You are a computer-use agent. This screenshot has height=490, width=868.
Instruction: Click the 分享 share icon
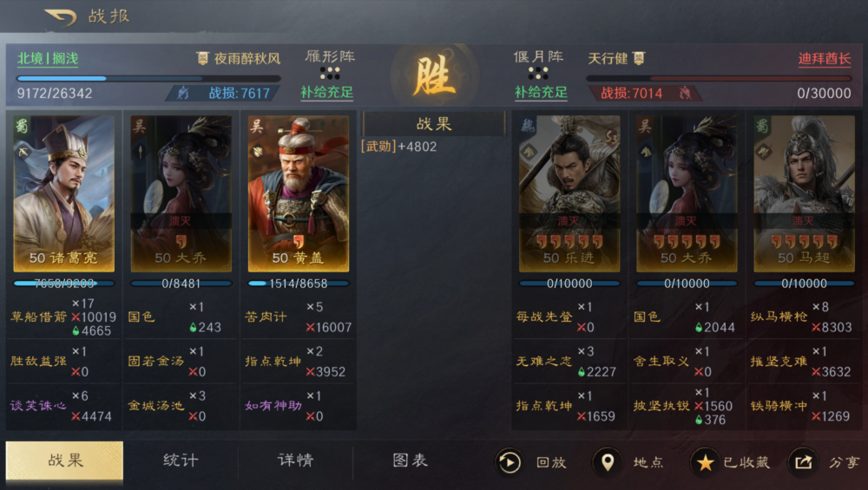803,461
